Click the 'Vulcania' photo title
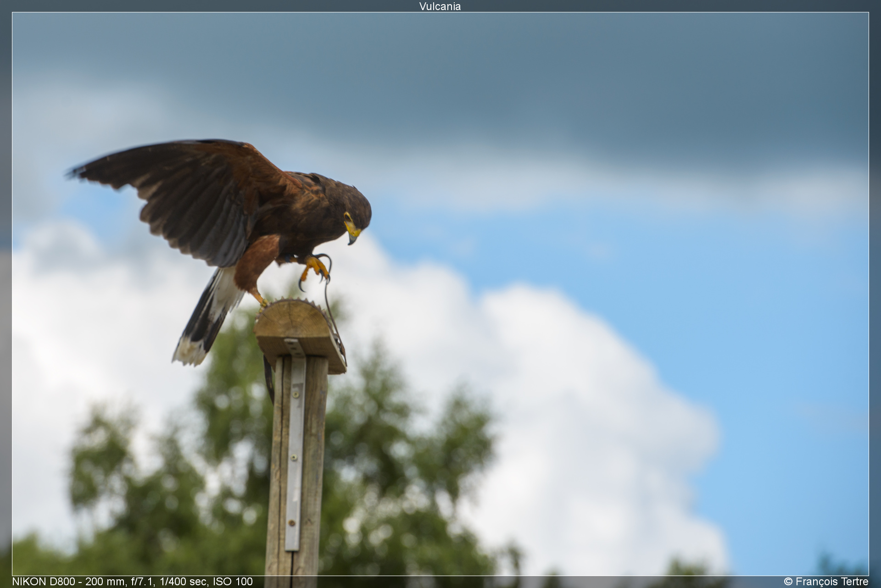 click(x=440, y=6)
